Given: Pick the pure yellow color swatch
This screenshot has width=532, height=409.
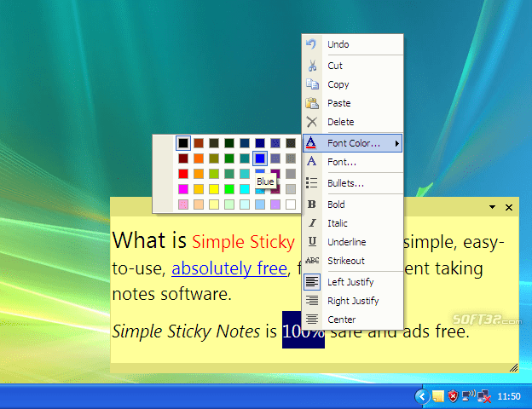Looking at the screenshot, I should [214, 189].
